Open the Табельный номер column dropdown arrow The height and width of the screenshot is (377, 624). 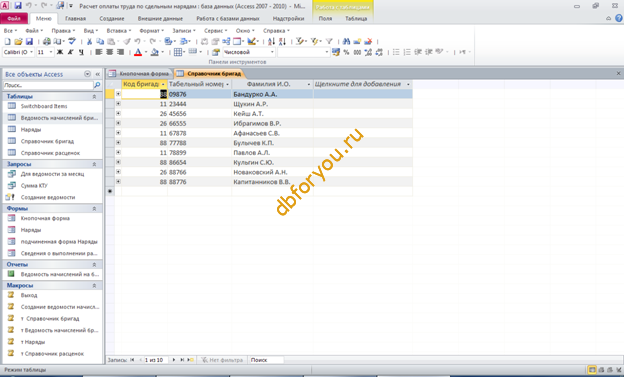tap(227, 84)
